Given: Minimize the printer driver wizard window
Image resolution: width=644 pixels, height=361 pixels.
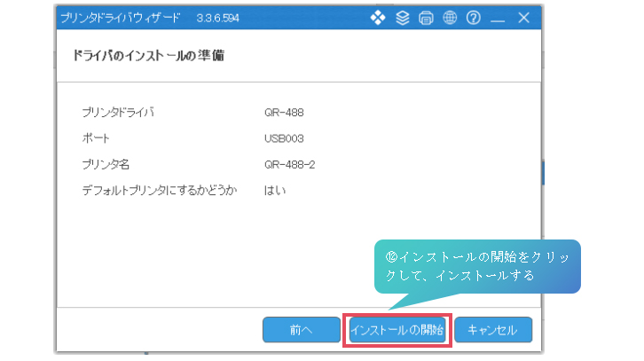Looking at the screenshot, I should pyautogui.click(x=498, y=20).
